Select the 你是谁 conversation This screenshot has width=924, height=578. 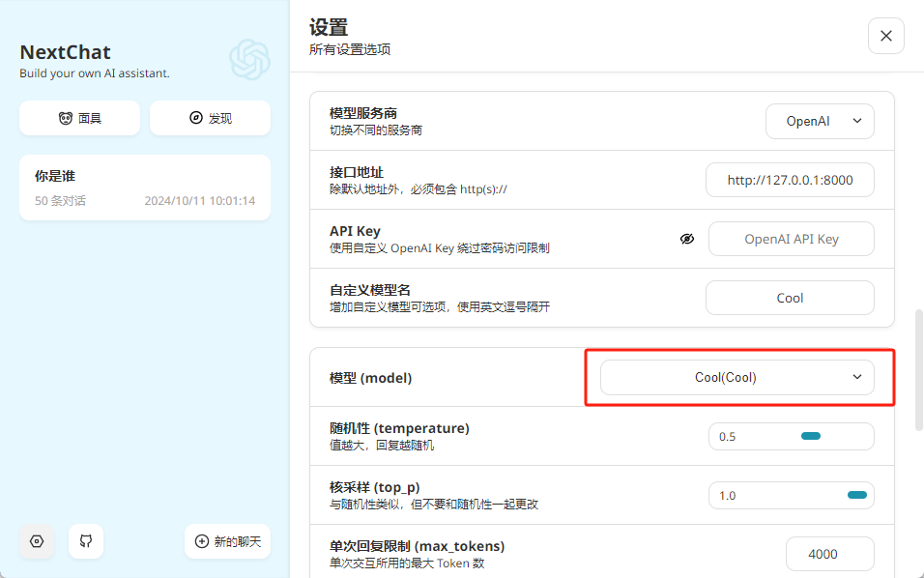[x=145, y=188]
